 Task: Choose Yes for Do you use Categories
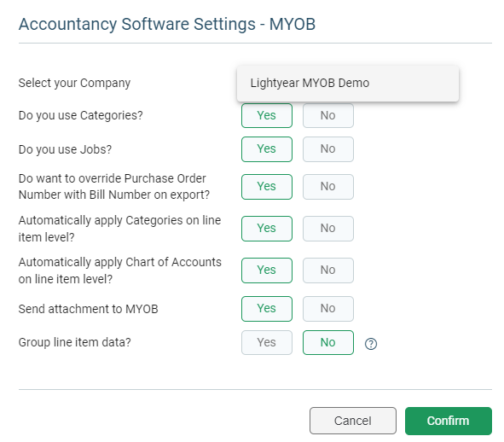[267, 115]
